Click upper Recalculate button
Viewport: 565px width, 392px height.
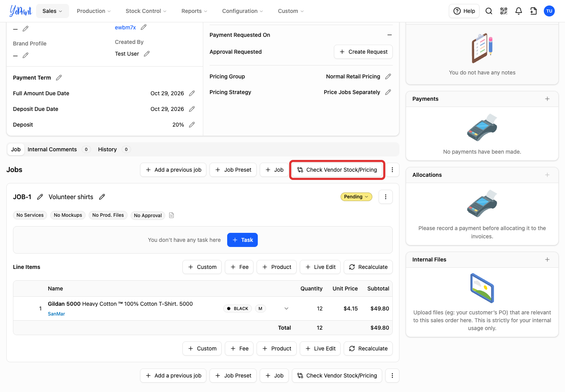[x=368, y=267]
